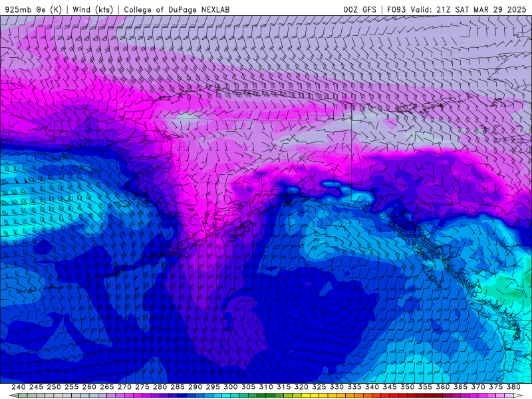Image resolution: width=532 pixels, height=399 pixels.
Task: Click the right arrow end of the color bar
Action: (518, 396)
